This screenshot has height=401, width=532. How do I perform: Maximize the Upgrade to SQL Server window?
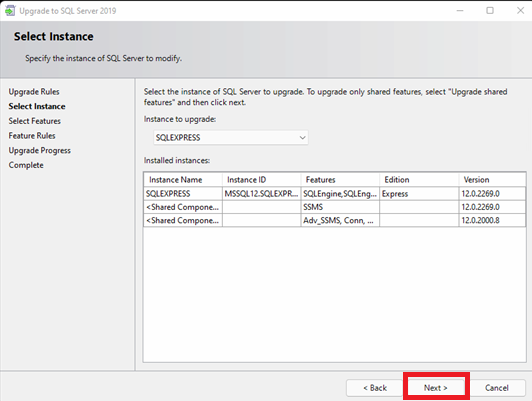490,11
